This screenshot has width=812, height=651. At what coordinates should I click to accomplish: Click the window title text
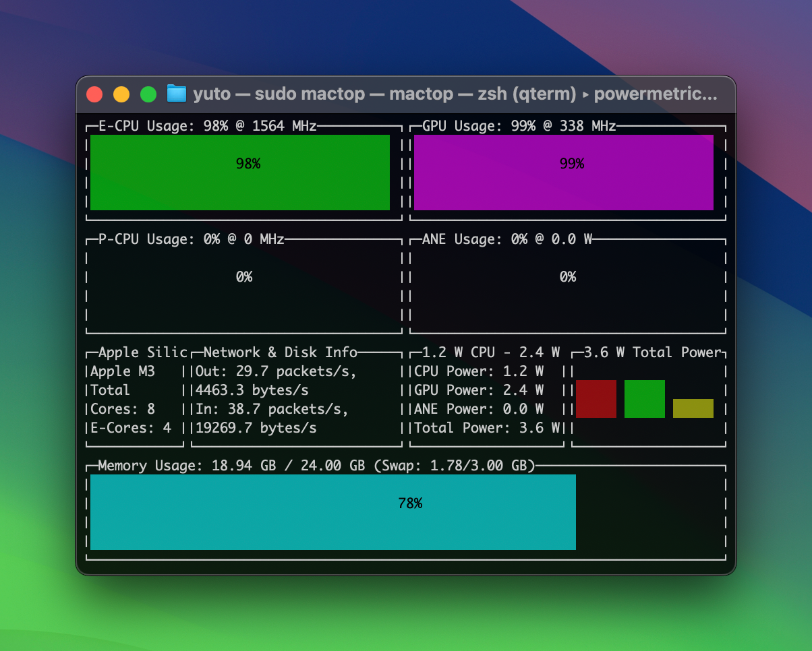pos(455,94)
